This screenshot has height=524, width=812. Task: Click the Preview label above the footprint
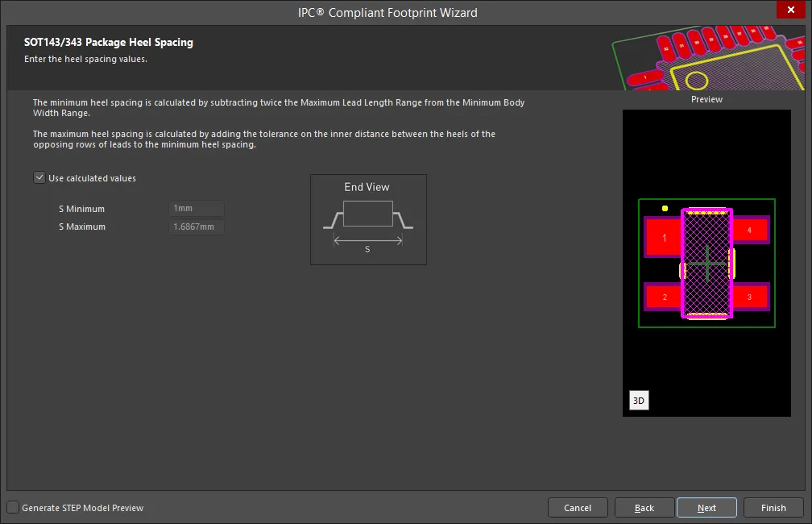[x=706, y=99]
